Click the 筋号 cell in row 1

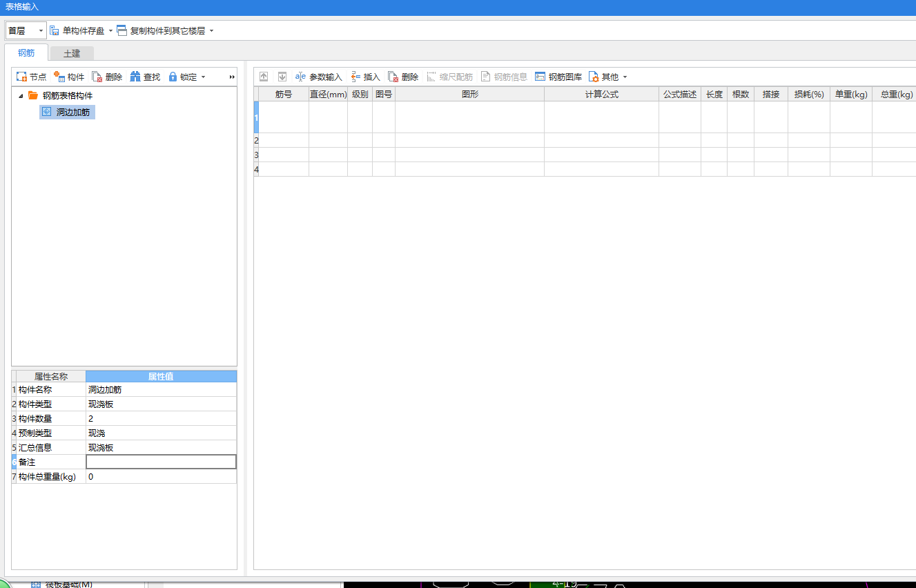[284, 117]
